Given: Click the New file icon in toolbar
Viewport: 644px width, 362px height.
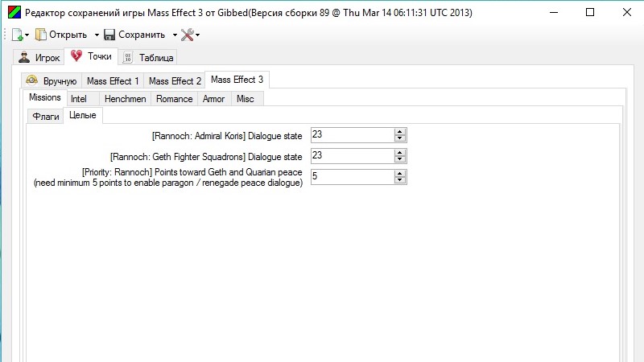Looking at the screenshot, I should [17, 35].
